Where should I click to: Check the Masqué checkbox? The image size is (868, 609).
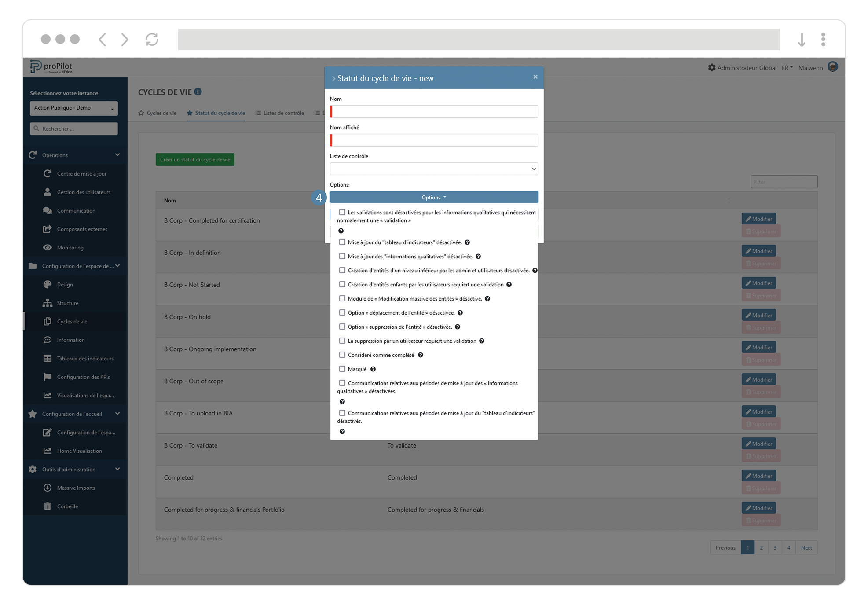point(343,369)
